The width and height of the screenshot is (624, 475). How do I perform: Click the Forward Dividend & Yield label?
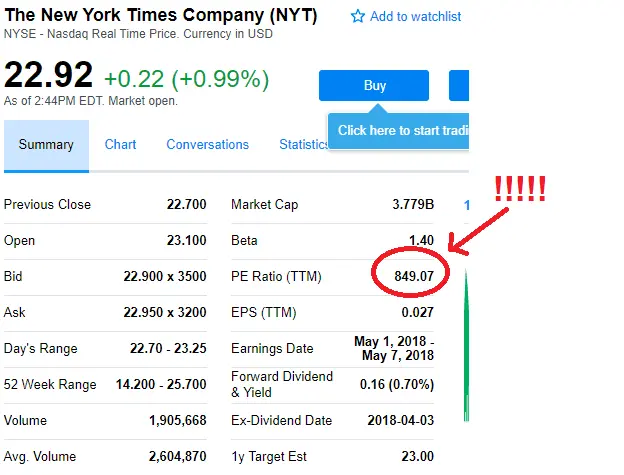coord(282,384)
